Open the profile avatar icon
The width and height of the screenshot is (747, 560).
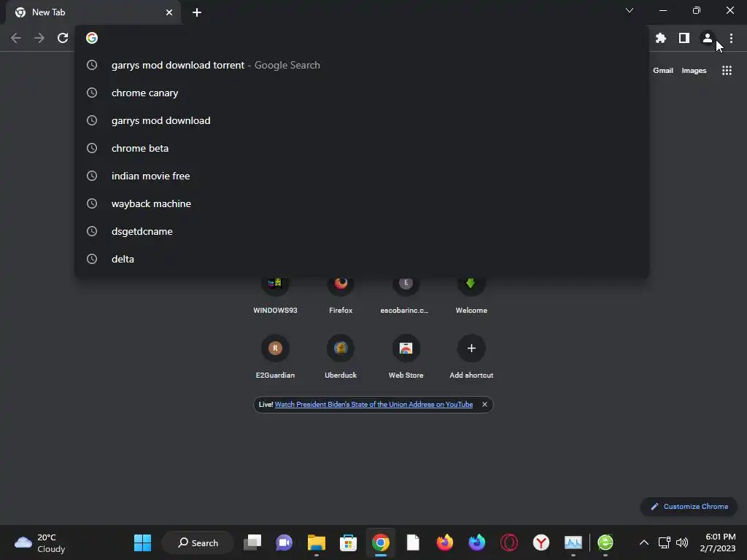point(708,38)
